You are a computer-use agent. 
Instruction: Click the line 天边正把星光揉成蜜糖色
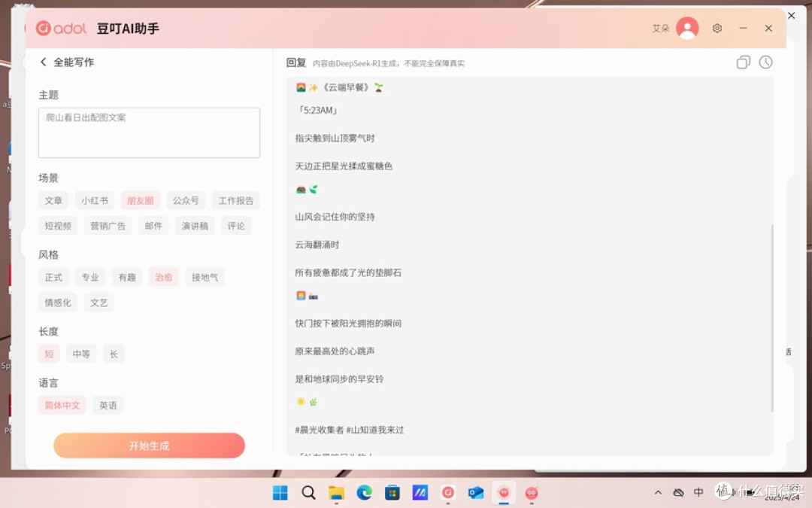point(344,166)
